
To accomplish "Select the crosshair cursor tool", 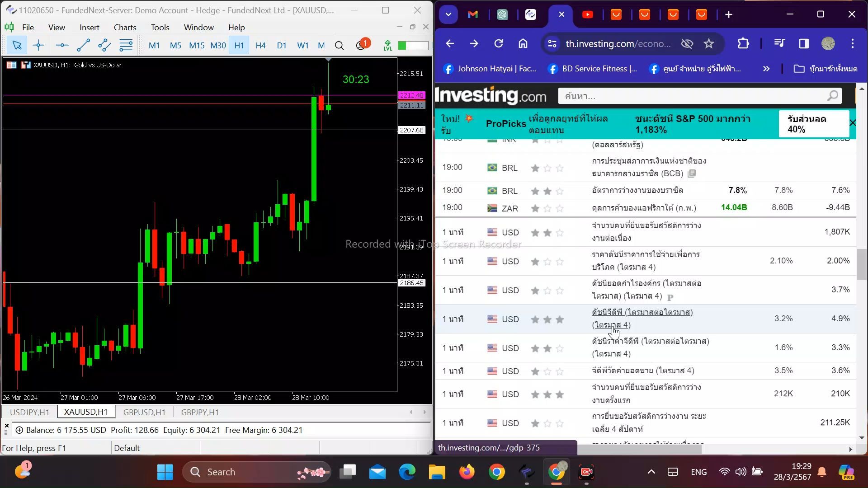I will pos(38,45).
